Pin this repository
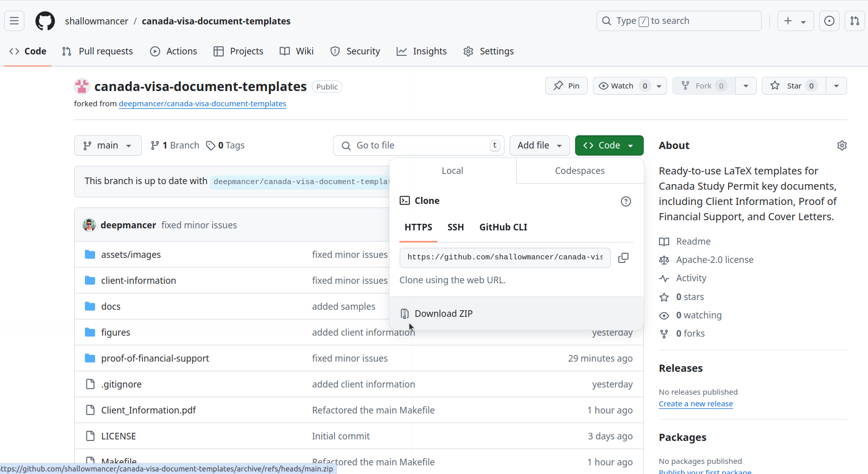 (x=566, y=86)
